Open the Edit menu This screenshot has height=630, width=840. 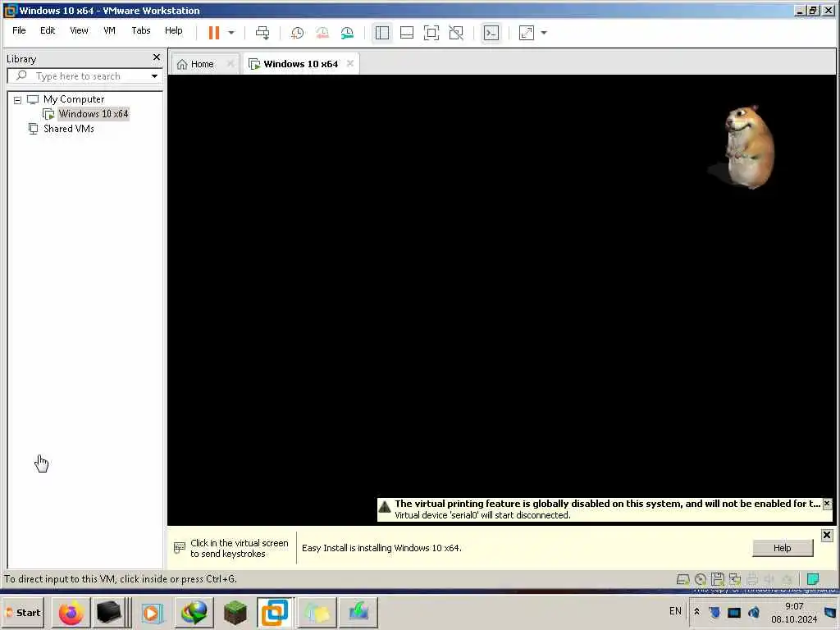[48, 30]
